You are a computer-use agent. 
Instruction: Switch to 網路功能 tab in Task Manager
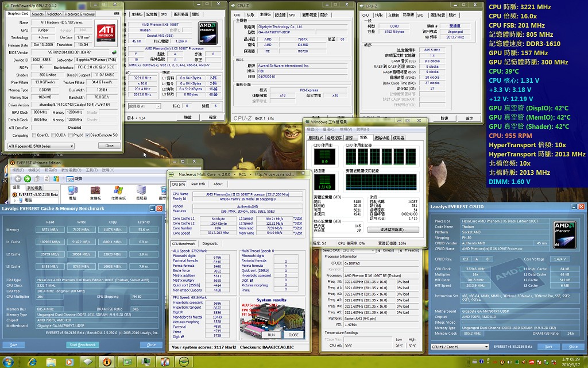pyautogui.click(x=381, y=138)
